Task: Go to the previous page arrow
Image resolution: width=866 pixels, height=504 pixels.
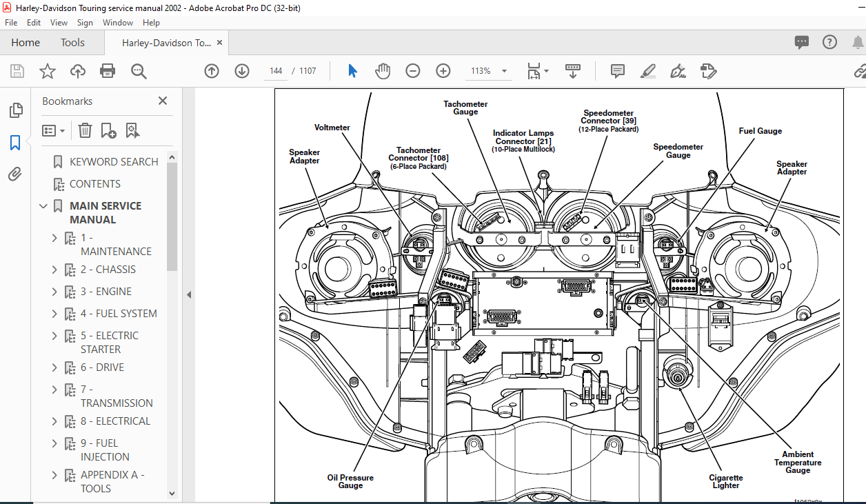Action: point(212,71)
